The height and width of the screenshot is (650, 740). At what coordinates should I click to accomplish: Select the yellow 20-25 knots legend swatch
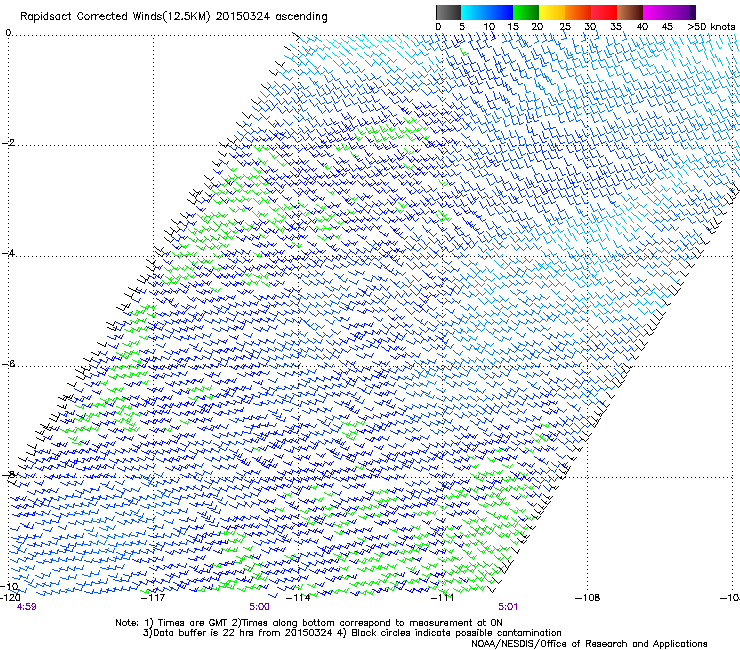552,12
